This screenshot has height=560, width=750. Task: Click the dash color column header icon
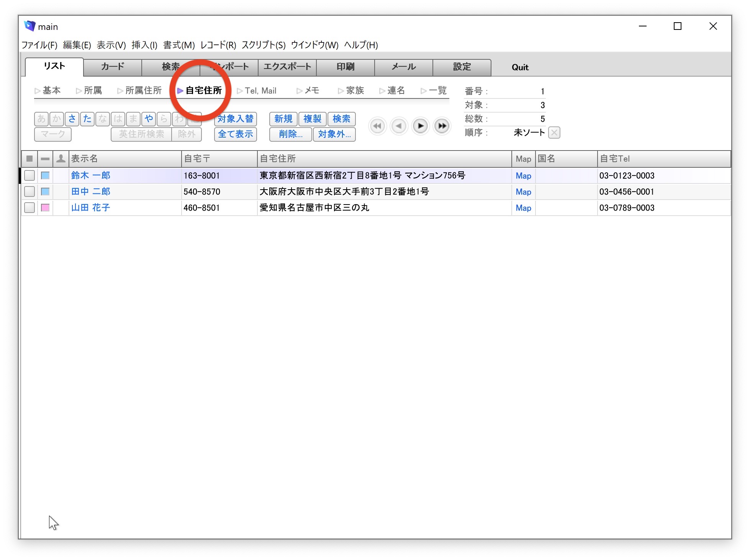(45, 159)
